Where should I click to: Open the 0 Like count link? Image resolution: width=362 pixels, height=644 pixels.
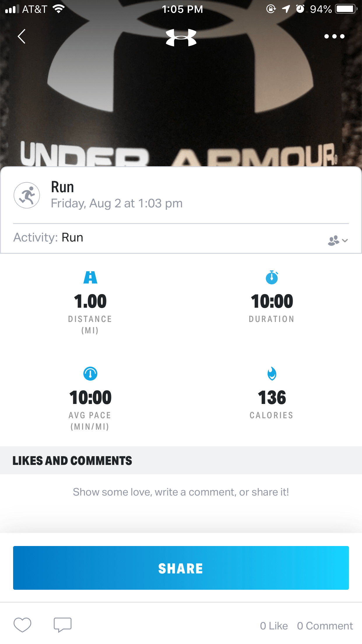point(274,626)
